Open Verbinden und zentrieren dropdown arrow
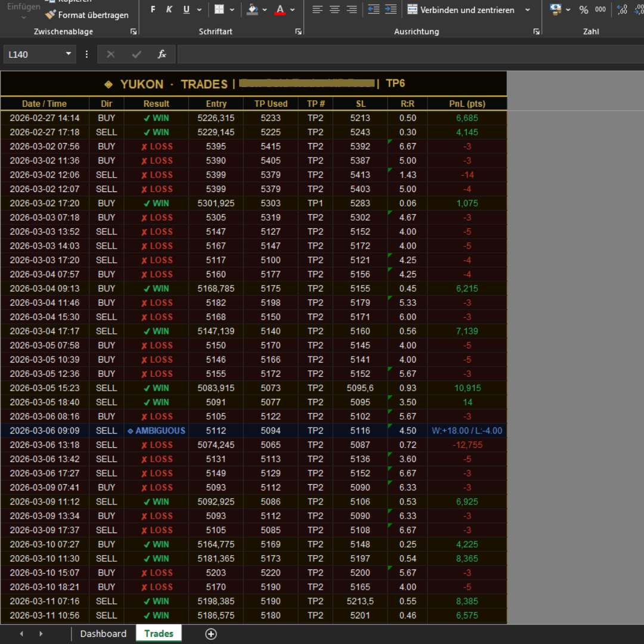This screenshot has width=644, height=644. point(528,10)
